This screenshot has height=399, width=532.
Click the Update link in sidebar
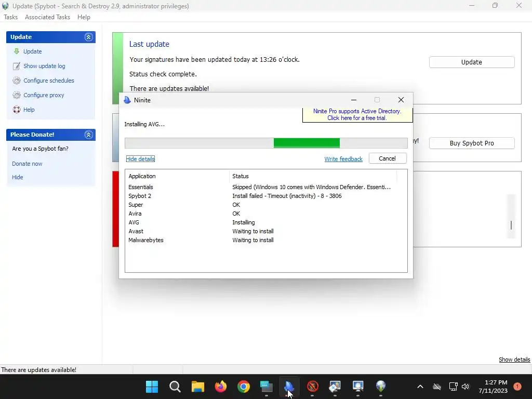pos(33,51)
